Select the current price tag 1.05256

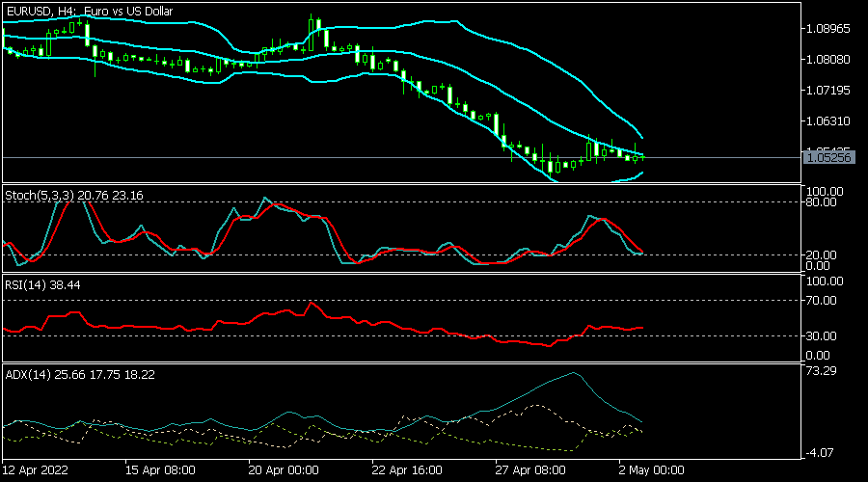click(x=829, y=157)
